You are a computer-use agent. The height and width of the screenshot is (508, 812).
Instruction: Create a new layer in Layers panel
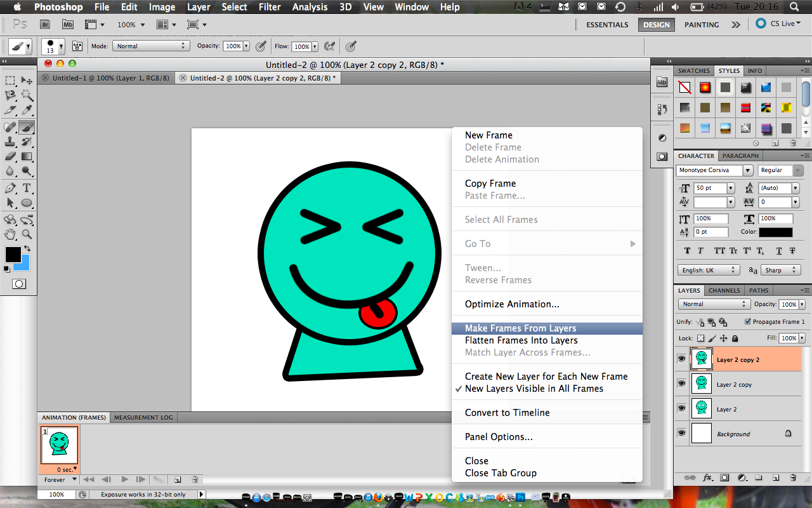point(776,478)
